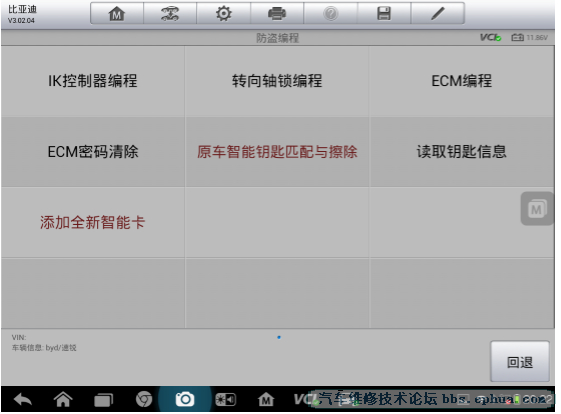Open the camera screenshot icon in the taskbar

(x=185, y=399)
